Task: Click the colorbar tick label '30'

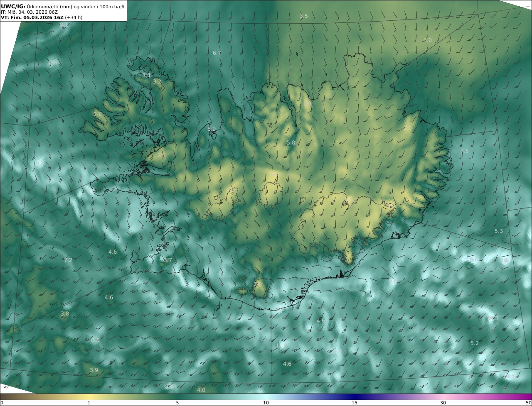Action: 443,403
